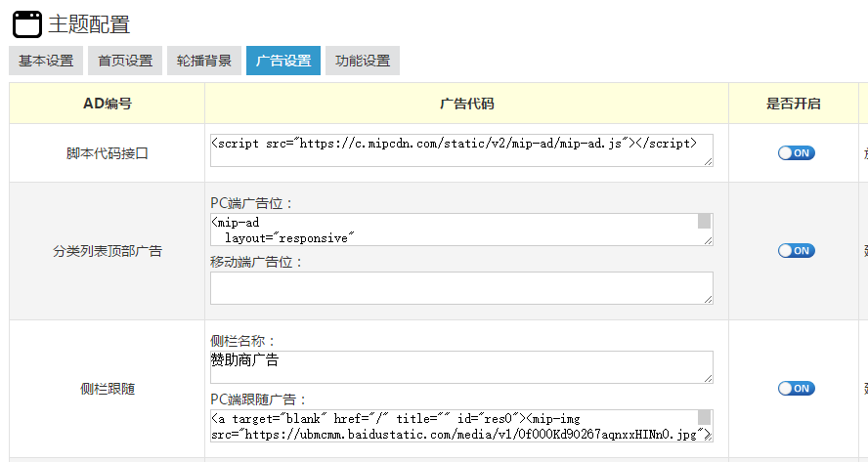The width and height of the screenshot is (868, 462).
Task: Switch to the 基本设置 tab
Action: [46, 61]
